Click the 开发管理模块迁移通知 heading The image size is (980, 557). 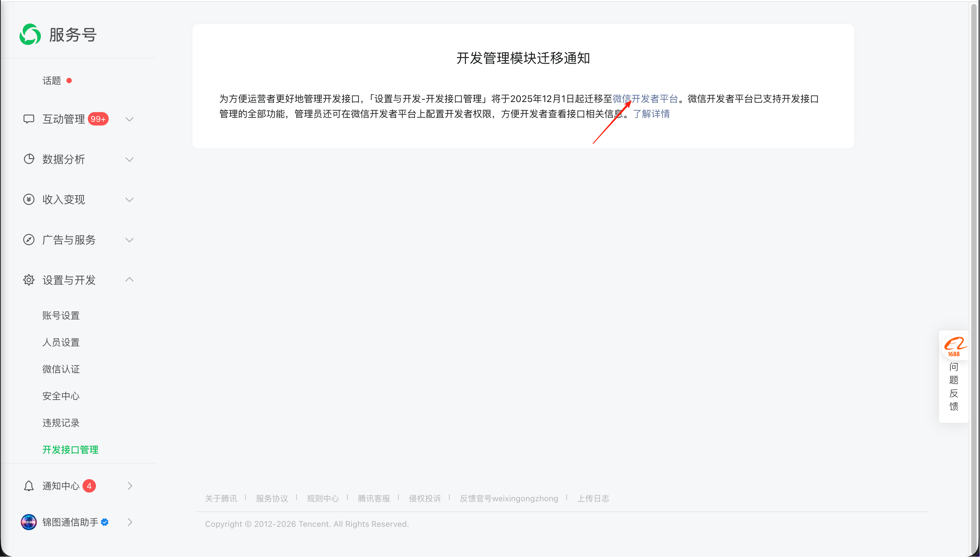(x=523, y=58)
